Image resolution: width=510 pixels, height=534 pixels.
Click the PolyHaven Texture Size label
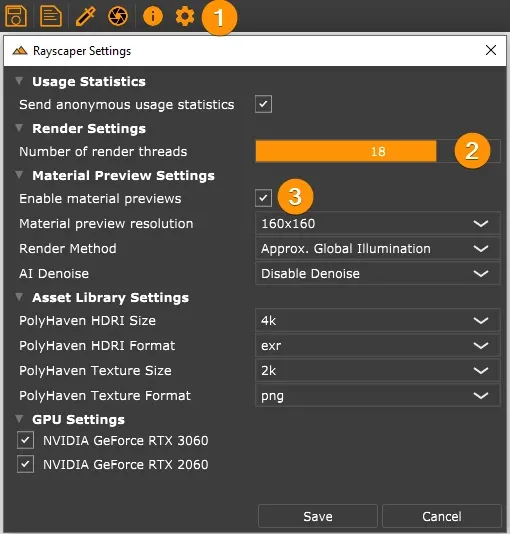[95, 371]
